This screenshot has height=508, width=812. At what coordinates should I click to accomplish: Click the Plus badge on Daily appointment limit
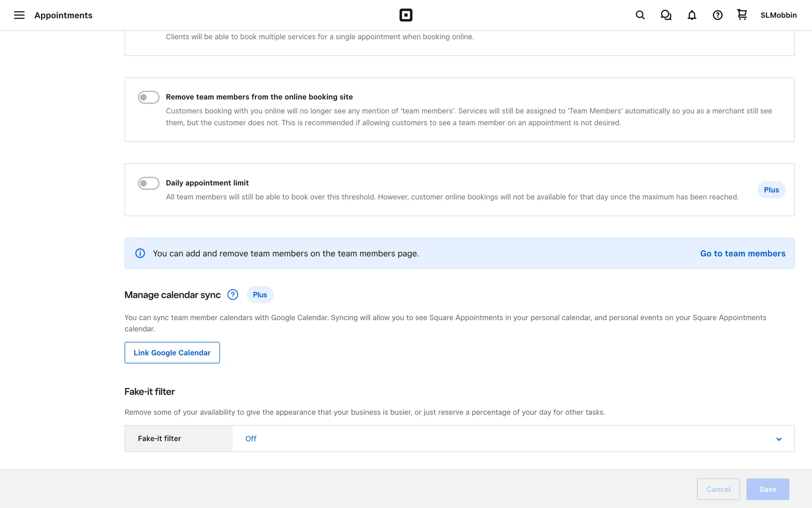pos(771,190)
